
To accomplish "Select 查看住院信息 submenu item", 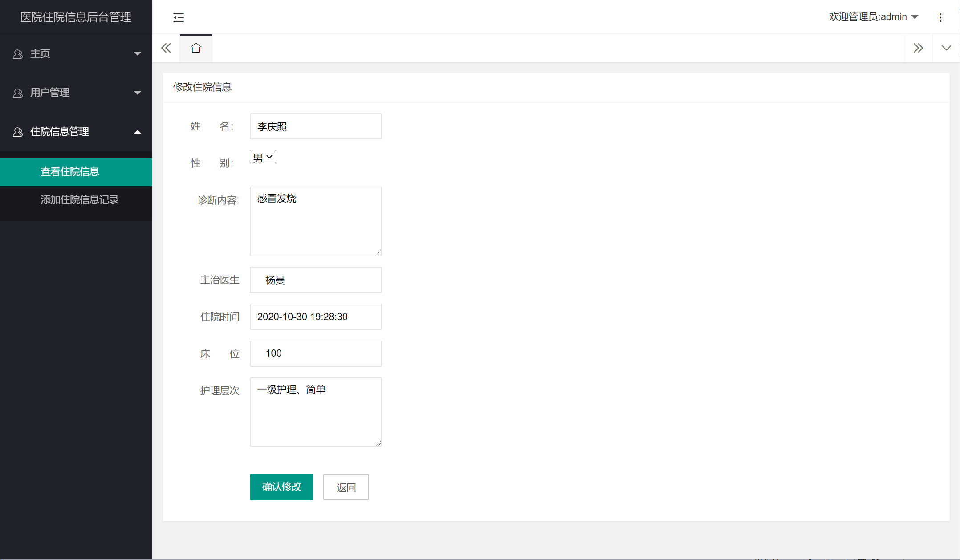I will tap(76, 172).
